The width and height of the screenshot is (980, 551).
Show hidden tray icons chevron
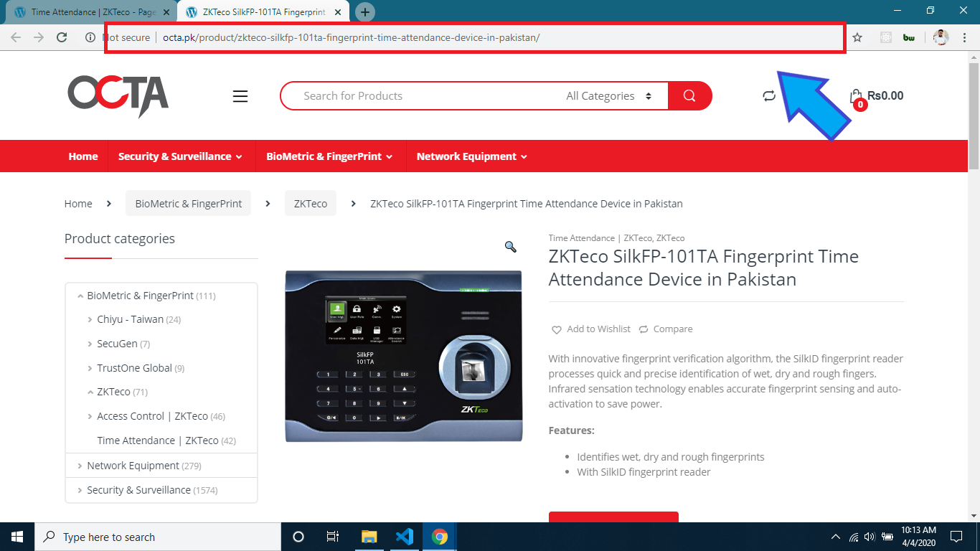(835, 537)
